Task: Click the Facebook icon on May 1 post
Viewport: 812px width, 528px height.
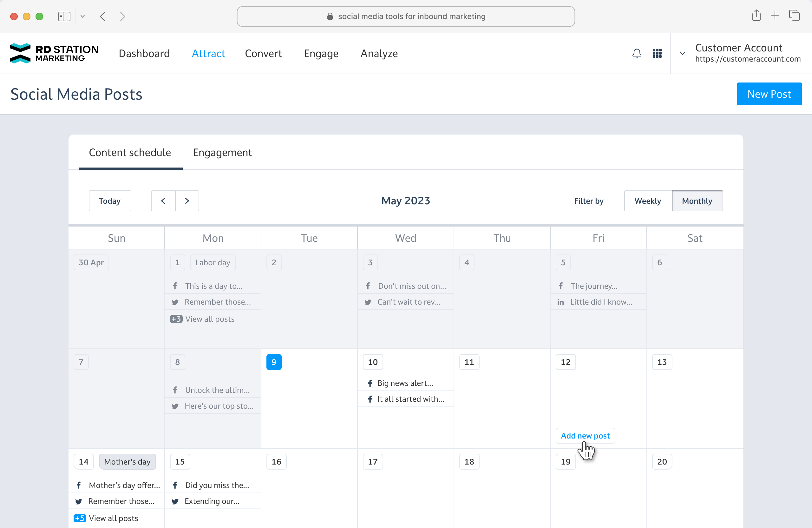Action: pos(174,286)
